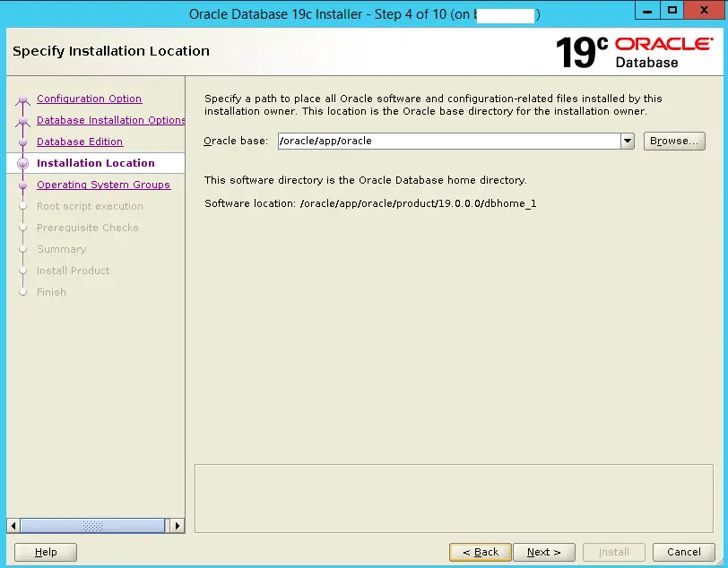
Task: Click the Software location path text
Action: (x=419, y=203)
